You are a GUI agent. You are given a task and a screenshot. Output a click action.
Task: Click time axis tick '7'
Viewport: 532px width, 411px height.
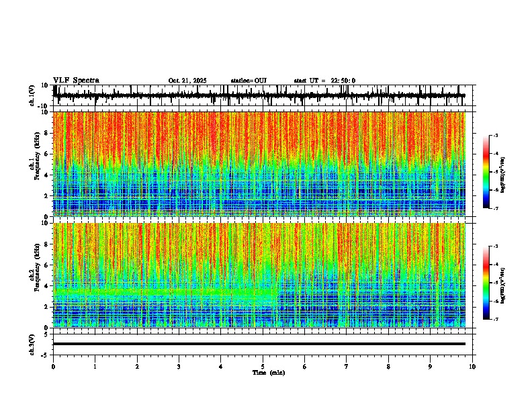click(347, 367)
